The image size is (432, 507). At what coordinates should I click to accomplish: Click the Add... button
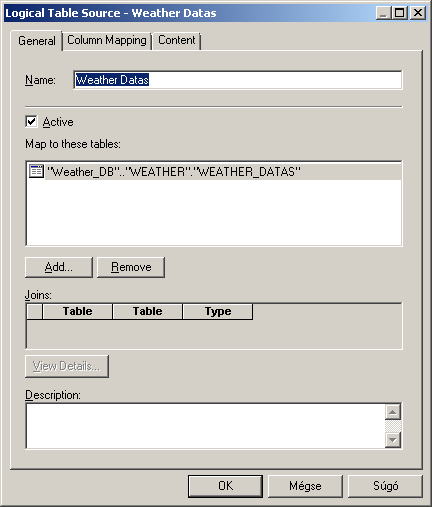tap(59, 267)
